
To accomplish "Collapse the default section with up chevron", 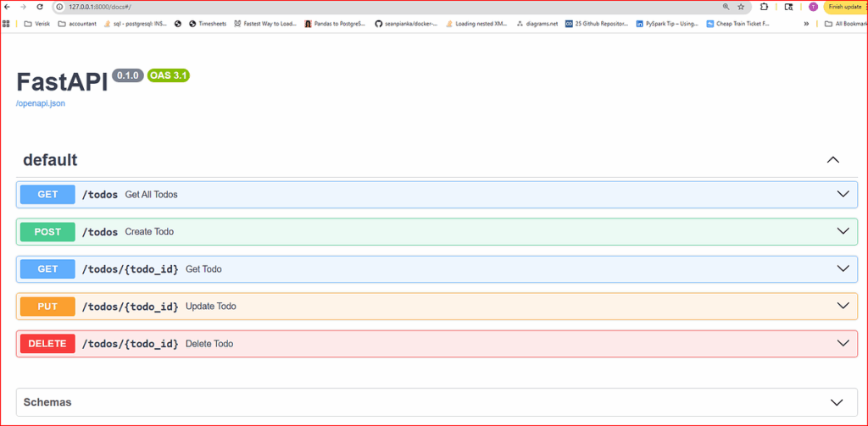I will pos(832,160).
